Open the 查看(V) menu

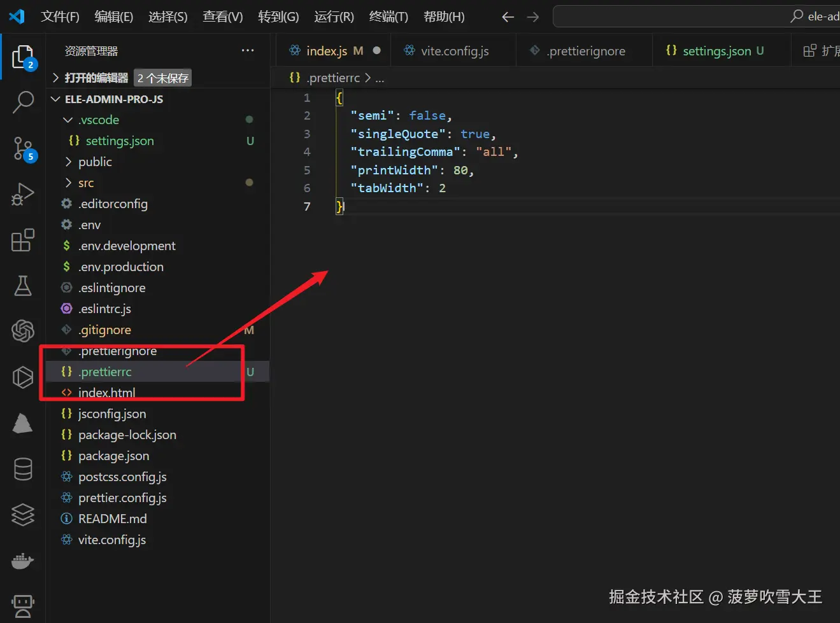point(223,17)
